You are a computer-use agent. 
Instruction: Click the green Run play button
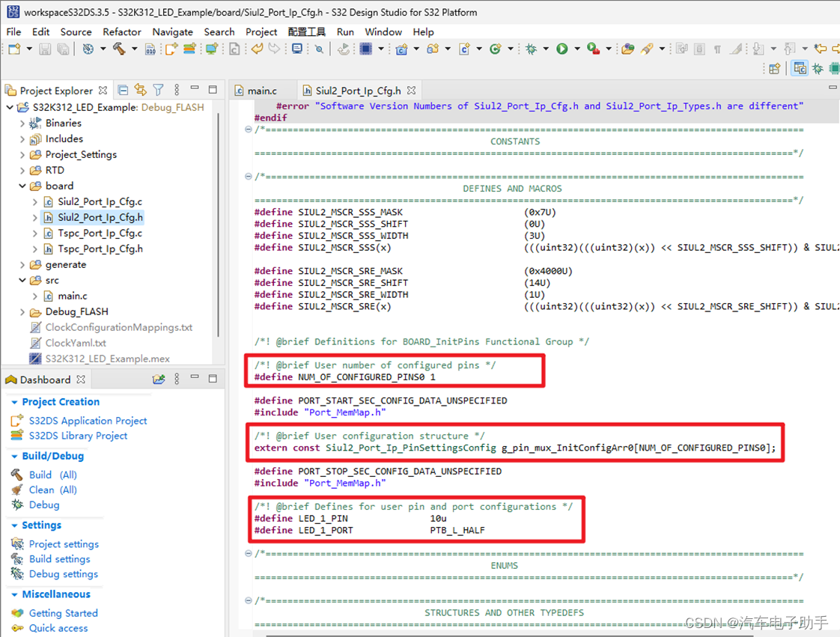(562, 49)
